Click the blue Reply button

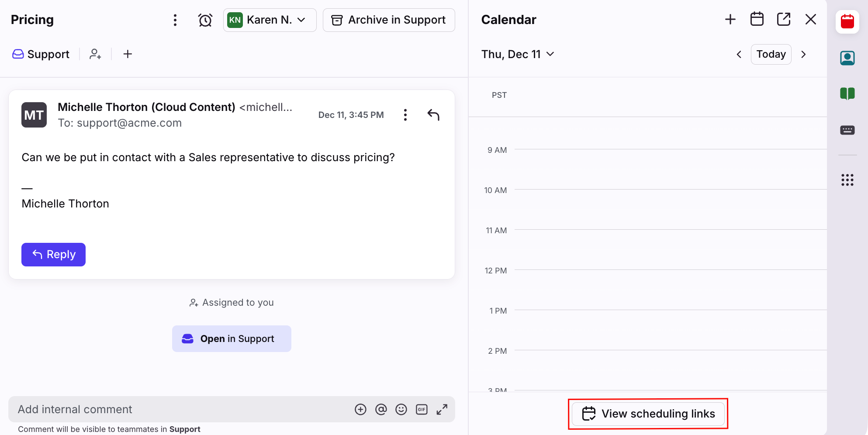(53, 255)
